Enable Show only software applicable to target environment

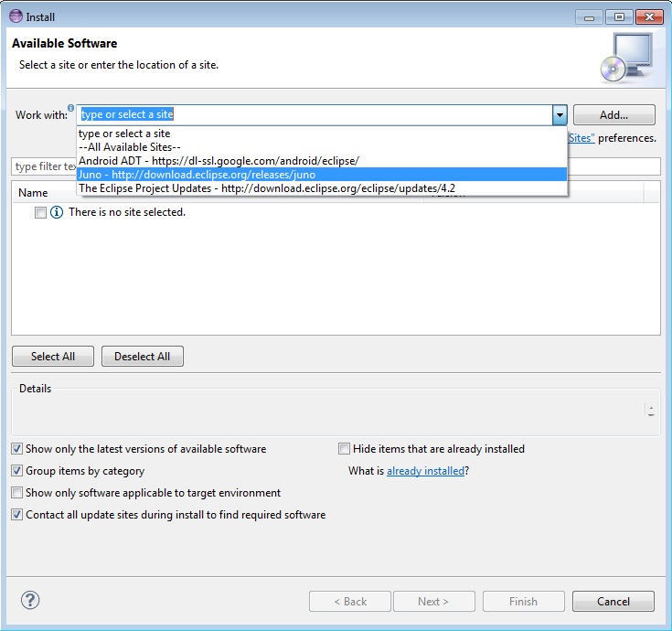tap(16, 493)
